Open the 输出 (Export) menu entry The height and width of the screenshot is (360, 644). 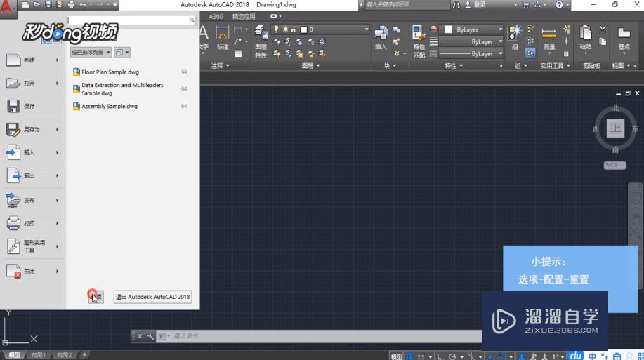coord(32,175)
